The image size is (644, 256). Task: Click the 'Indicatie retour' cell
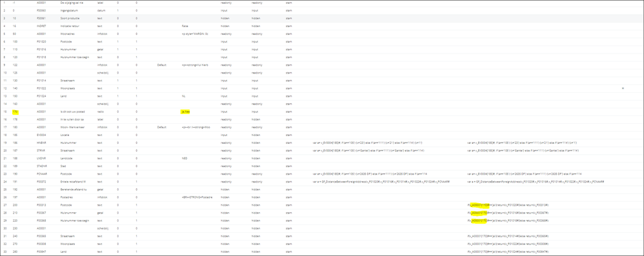pyautogui.click(x=70, y=26)
